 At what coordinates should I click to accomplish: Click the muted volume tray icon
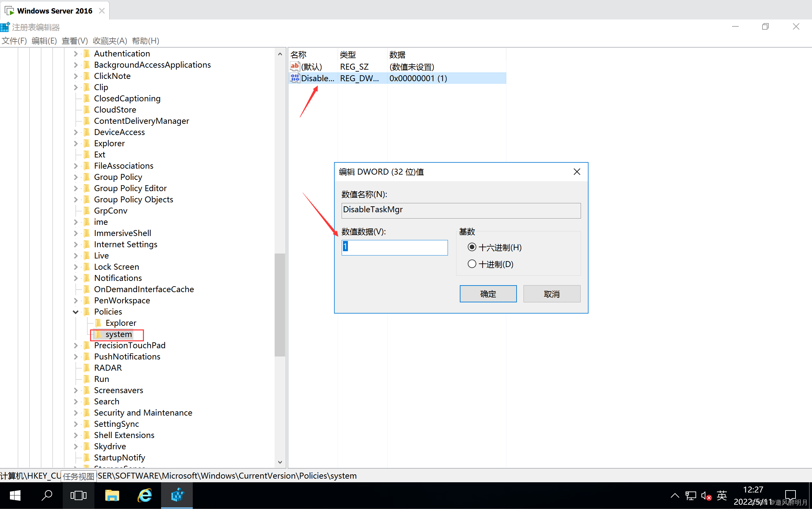(x=706, y=495)
